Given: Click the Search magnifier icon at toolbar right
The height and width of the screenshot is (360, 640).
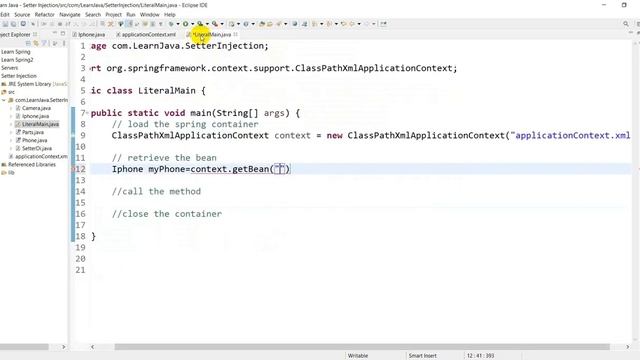Looking at the screenshot, I should [626, 24].
